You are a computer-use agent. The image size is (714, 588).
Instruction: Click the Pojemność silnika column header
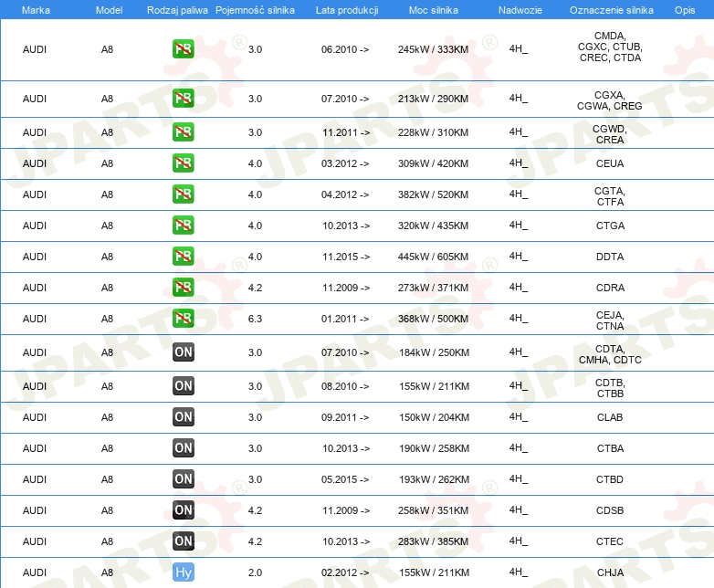tap(255, 10)
